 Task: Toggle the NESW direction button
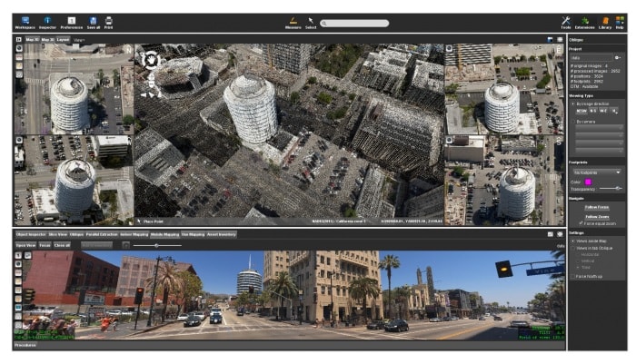pyautogui.click(x=581, y=111)
